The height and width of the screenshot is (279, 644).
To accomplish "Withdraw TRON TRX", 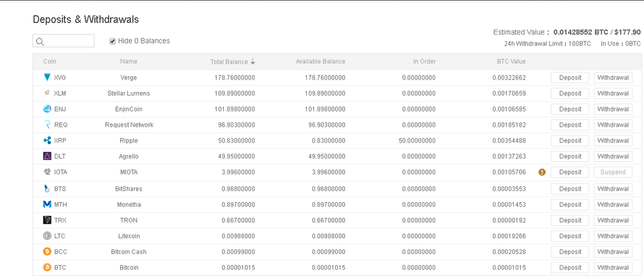I will click(613, 220).
